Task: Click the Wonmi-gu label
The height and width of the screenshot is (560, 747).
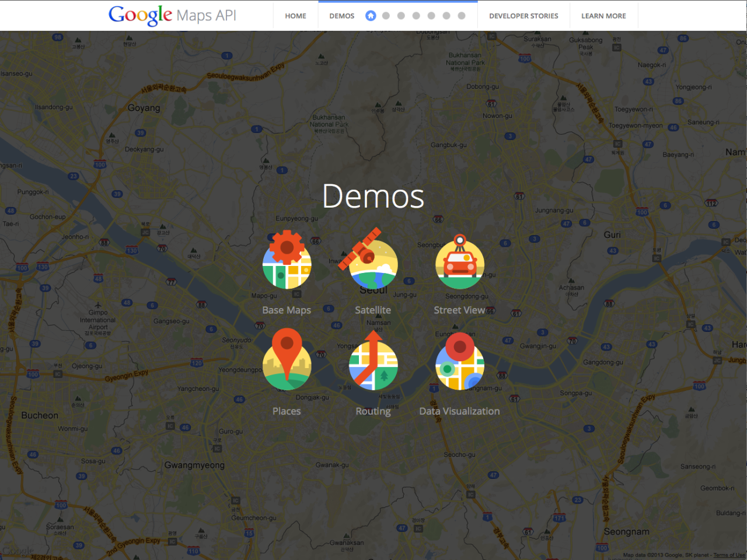Action: (72, 429)
